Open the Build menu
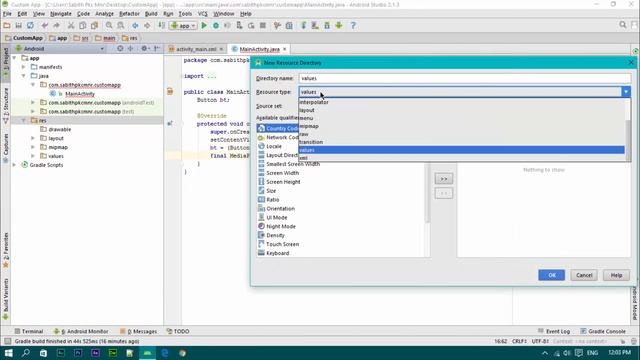Image resolution: width=640 pixels, height=360 pixels. point(151,13)
